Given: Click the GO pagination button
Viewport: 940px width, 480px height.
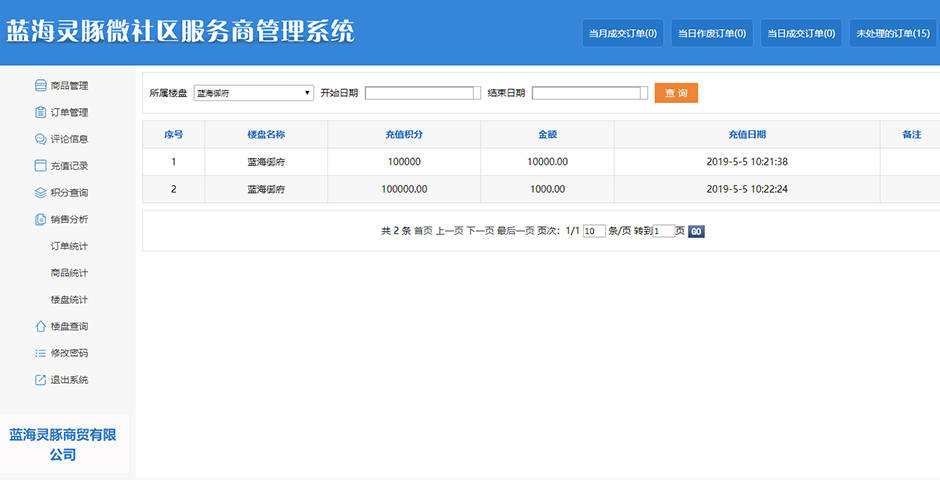Looking at the screenshot, I should (696, 231).
